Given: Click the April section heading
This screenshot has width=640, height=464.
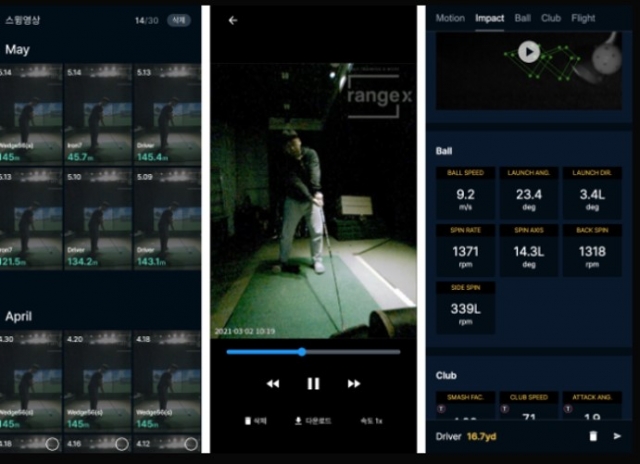Looking at the screenshot, I should coord(18,316).
